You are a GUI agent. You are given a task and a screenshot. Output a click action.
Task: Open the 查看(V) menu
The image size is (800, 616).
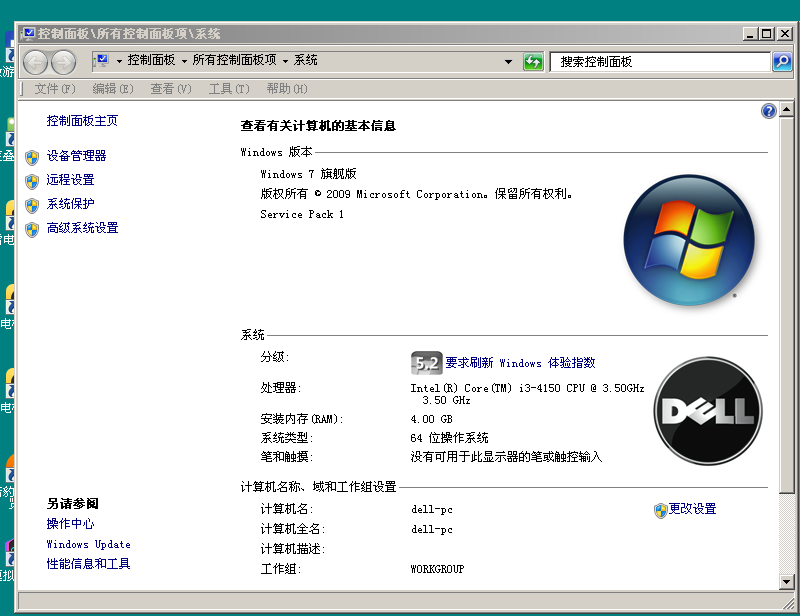[x=171, y=89]
